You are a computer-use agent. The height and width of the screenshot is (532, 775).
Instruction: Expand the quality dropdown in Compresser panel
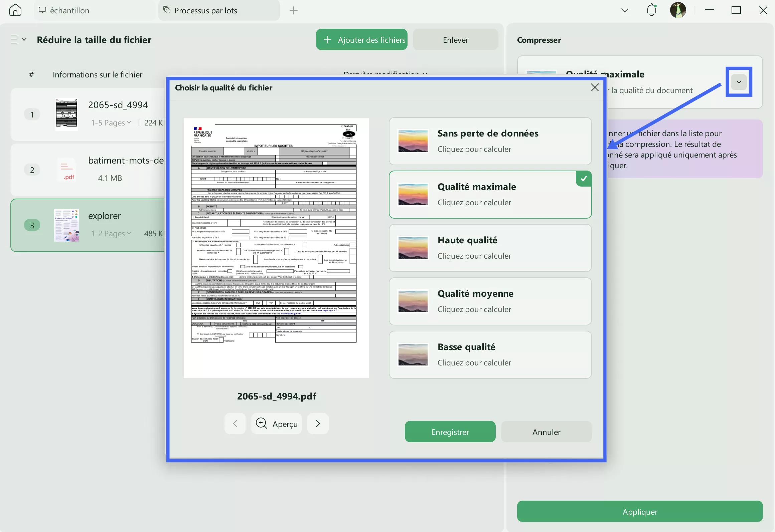click(739, 82)
